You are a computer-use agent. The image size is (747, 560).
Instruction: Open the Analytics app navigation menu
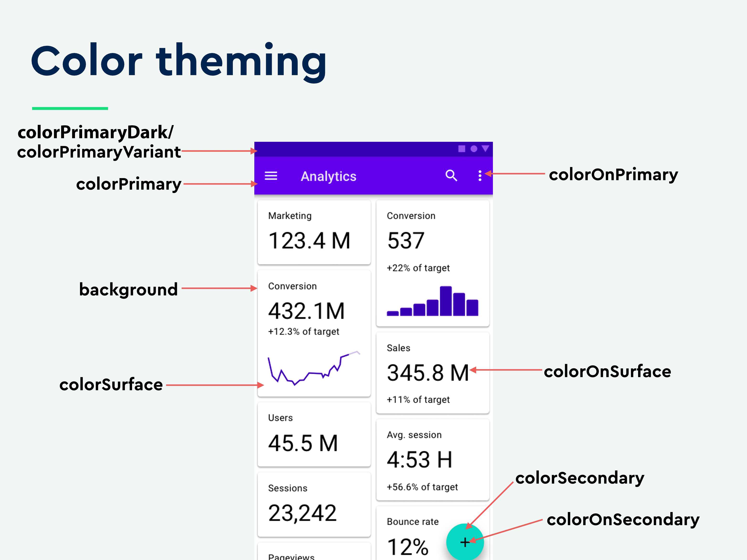[272, 175]
